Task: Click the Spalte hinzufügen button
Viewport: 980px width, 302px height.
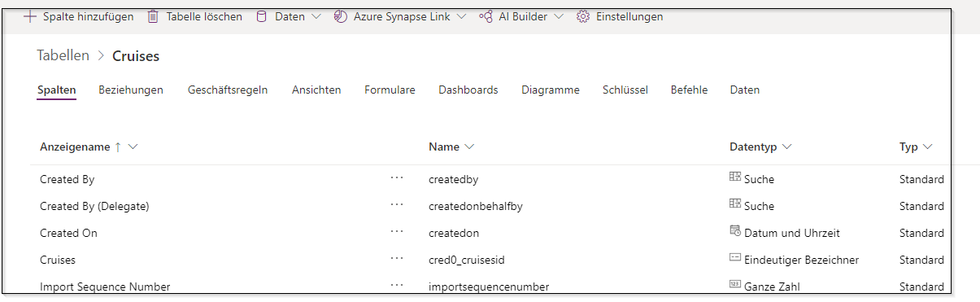Action: tap(79, 16)
